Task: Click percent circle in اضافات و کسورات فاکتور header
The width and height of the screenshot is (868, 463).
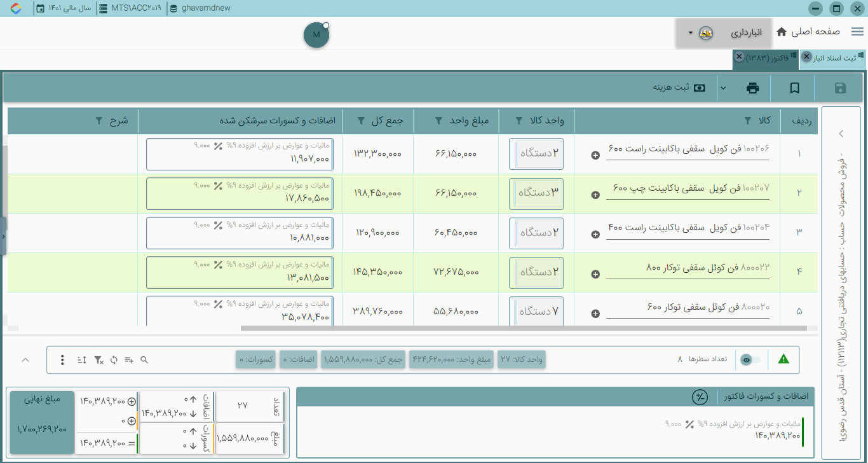Action: point(700,397)
